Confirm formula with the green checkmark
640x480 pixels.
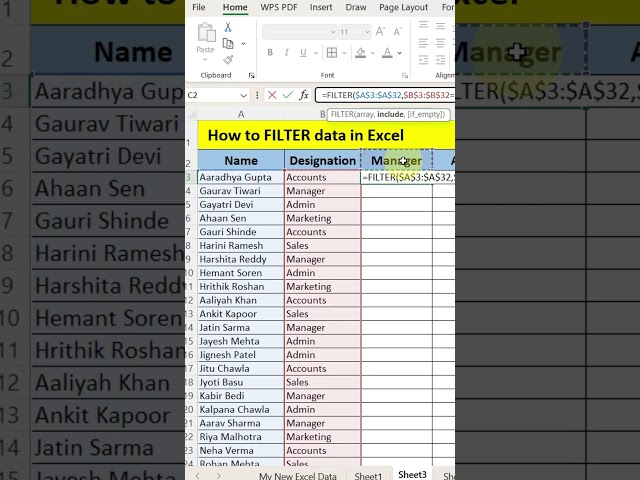pos(288,95)
